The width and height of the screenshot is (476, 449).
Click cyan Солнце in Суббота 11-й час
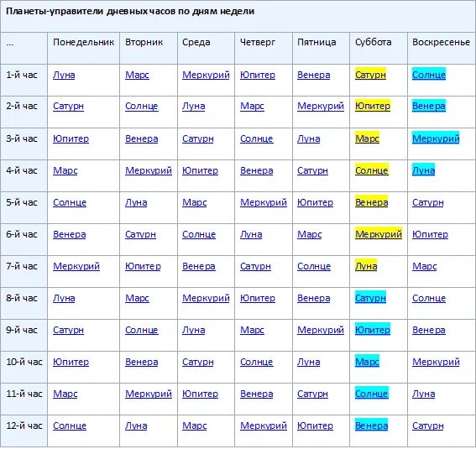click(372, 393)
